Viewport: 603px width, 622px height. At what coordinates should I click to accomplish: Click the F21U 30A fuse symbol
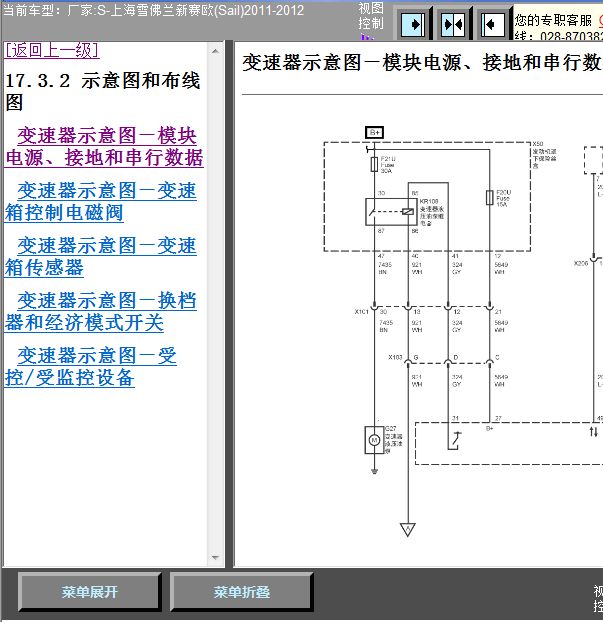[374, 164]
